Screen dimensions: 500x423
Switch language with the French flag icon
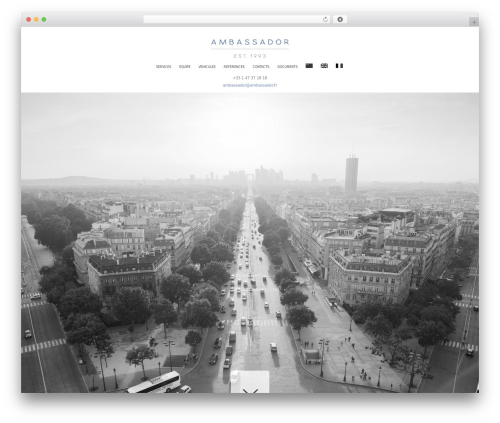coord(339,66)
